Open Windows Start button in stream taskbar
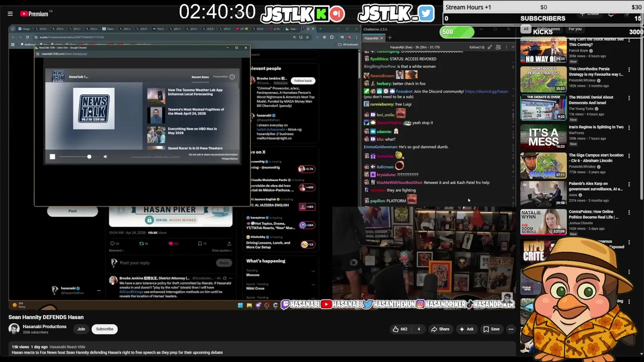The image size is (644, 362). tap(240, 305)
